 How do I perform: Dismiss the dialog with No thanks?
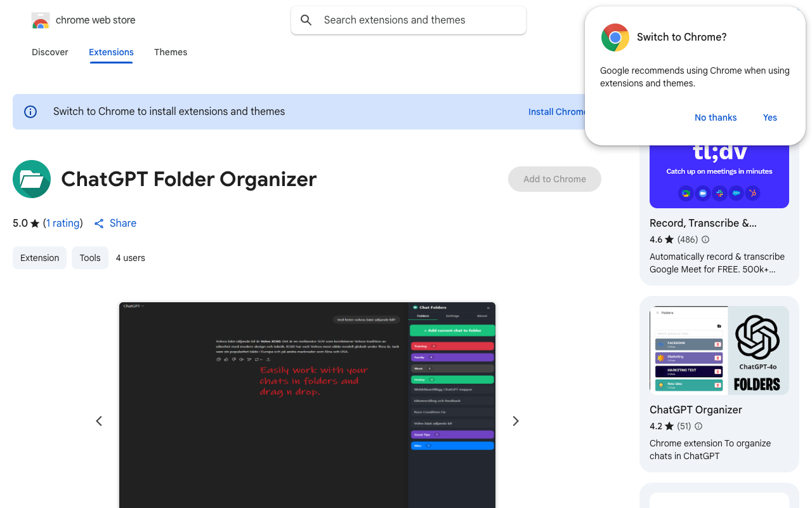click(716, 117)
